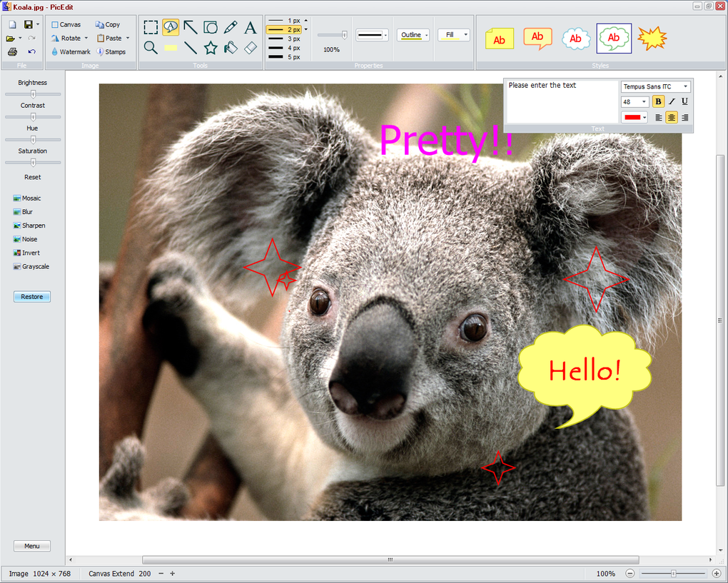728x583 pixels.
Task: Activate the Text (A) tool
Action: [251, 27]
